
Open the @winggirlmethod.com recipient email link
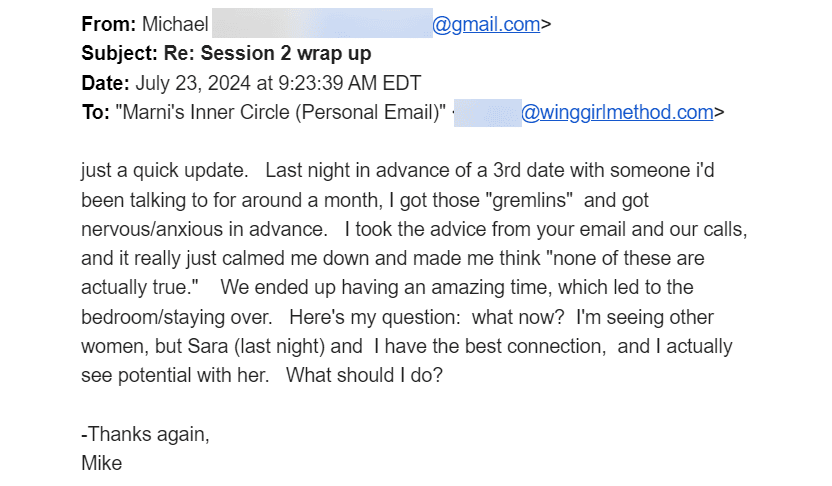(617, 112)
